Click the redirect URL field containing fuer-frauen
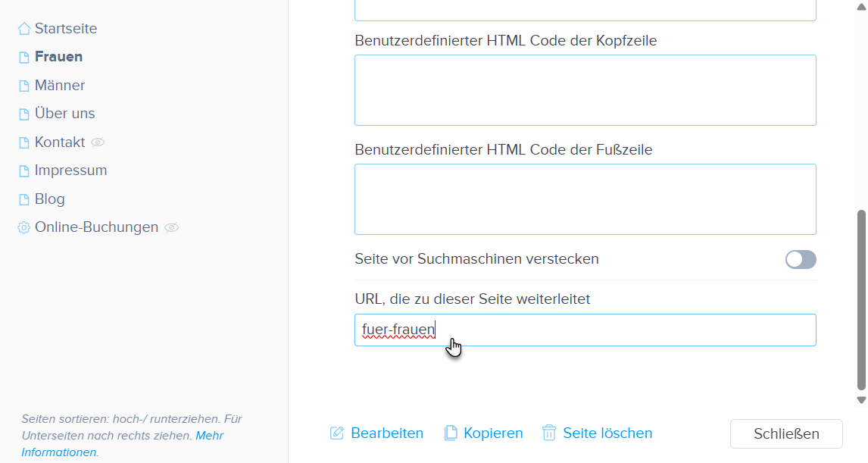The image size is (868, 463). click(585, 330)
